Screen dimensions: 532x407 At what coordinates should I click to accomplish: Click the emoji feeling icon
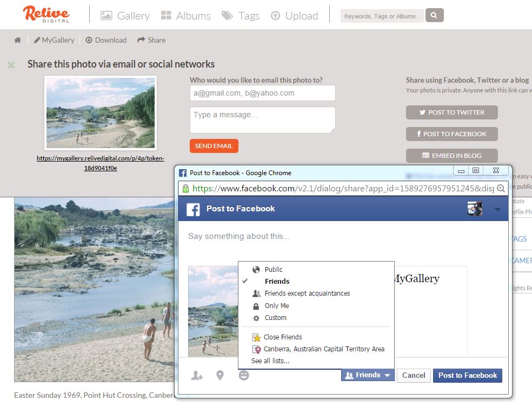click(x=244, y=375)
